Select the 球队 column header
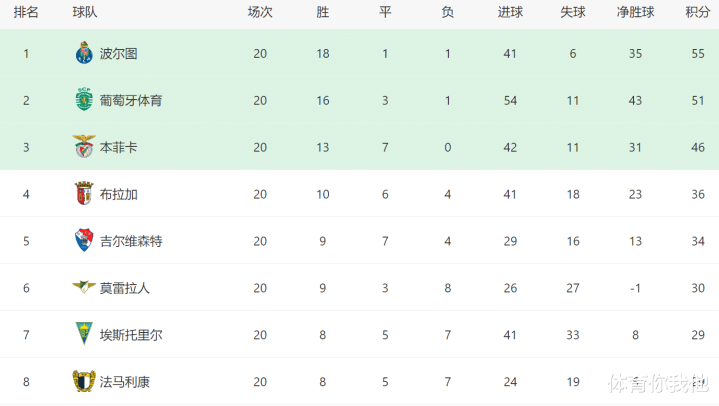719x406 pixels. click(x=85, y=13)
